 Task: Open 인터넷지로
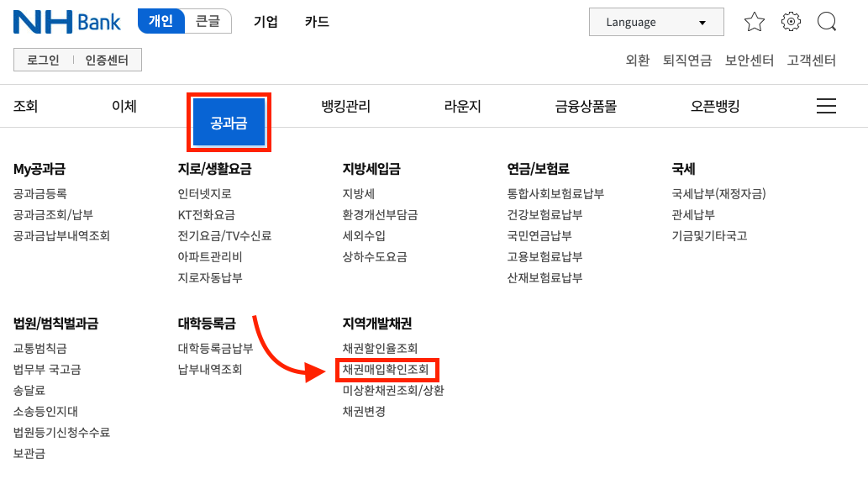[204, 194]
